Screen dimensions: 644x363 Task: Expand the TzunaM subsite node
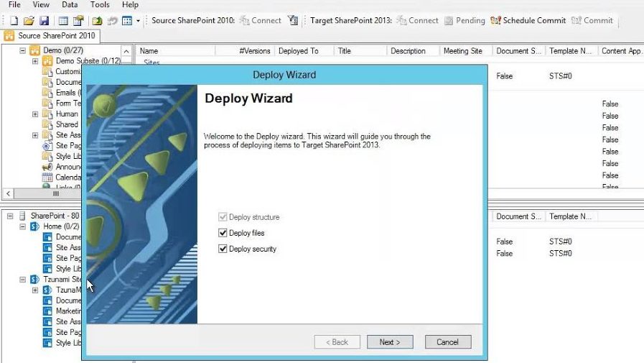coord(35,290)
